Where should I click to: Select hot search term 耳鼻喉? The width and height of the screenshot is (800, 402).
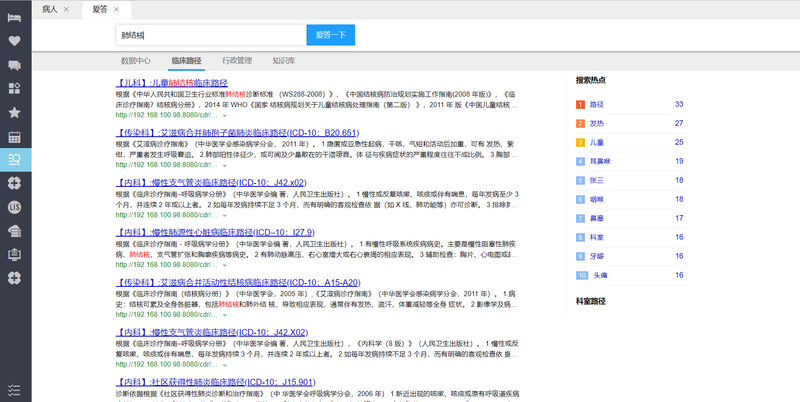coord(600,161)
